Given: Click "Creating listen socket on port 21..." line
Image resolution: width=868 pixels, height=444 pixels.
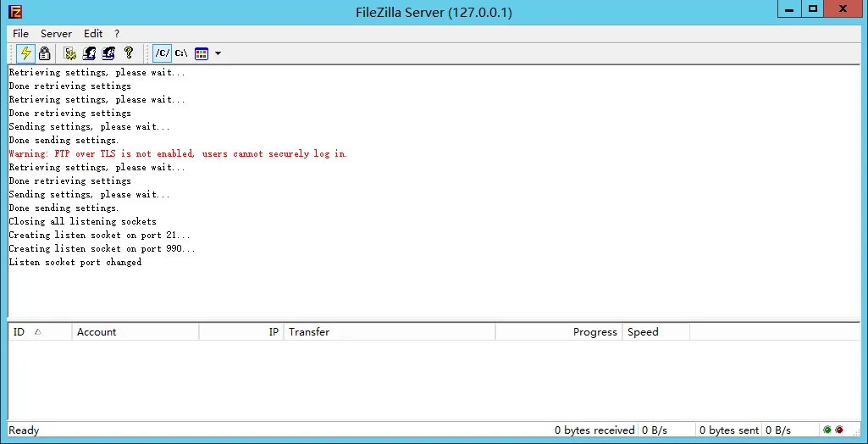Looking at the screenshot, I should [x=100, y=236].
